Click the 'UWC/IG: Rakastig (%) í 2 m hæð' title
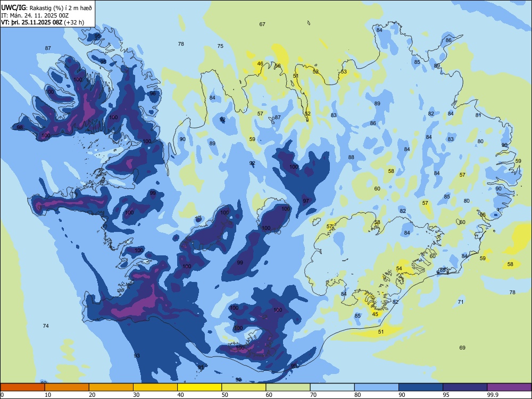Viewport: 532px width, 399px height. click(46, 8)
